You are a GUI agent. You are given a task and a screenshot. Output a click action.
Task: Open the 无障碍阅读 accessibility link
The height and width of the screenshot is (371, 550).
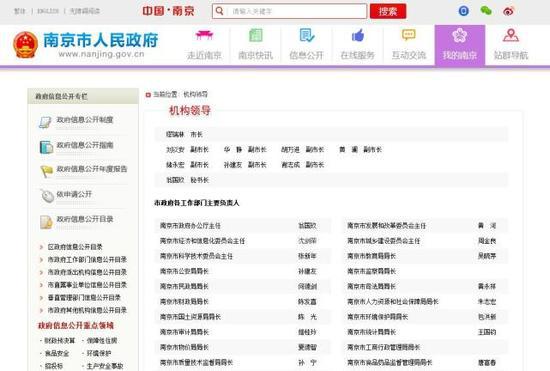click(x=85, y=11)
